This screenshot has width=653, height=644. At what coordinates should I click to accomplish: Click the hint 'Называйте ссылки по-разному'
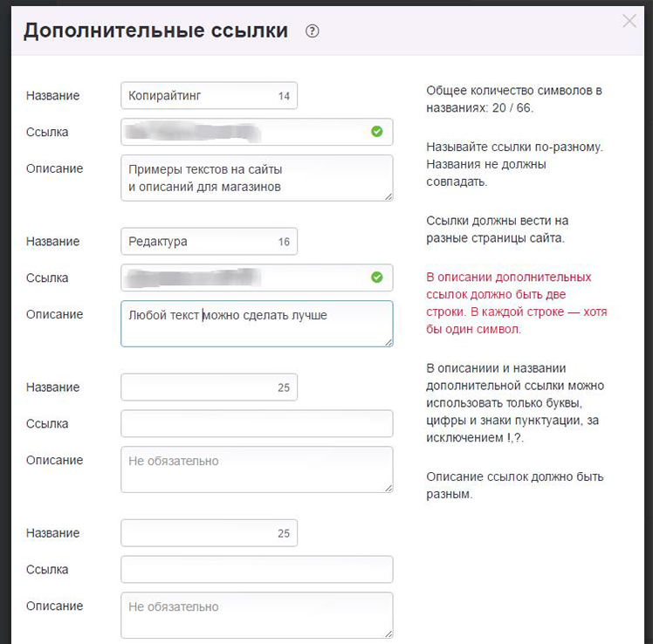tap(514, 164)
